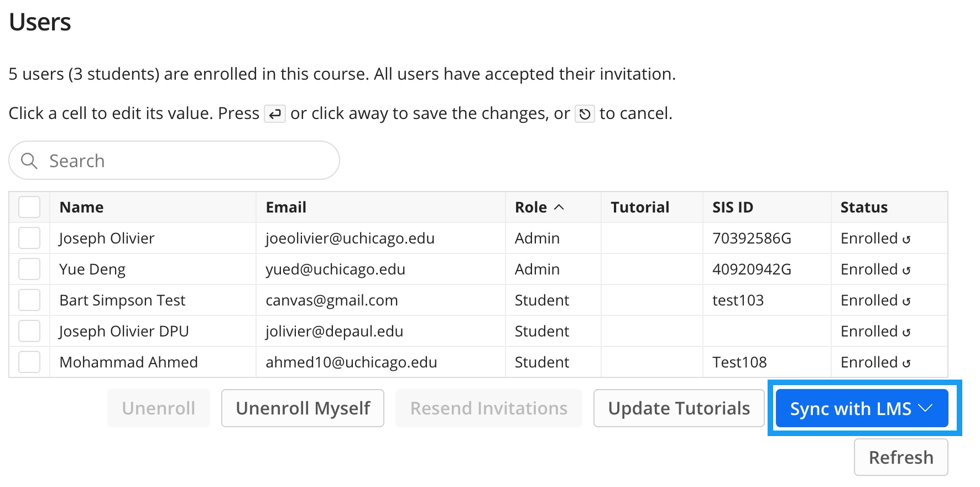The width and height of the screenshot is (980, 487).
Task: Click the reset icon beside Bart Simpson Test's status
Action: click(906, 301)
